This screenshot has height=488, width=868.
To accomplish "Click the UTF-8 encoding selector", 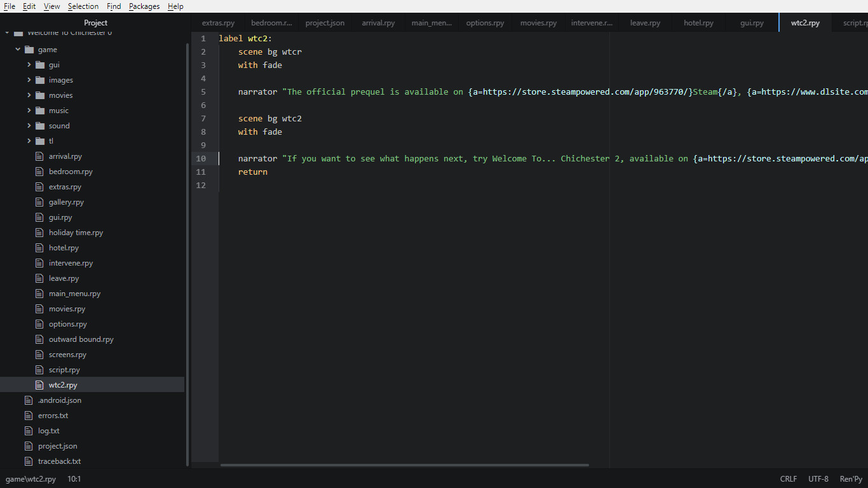I will pos(818,478).
